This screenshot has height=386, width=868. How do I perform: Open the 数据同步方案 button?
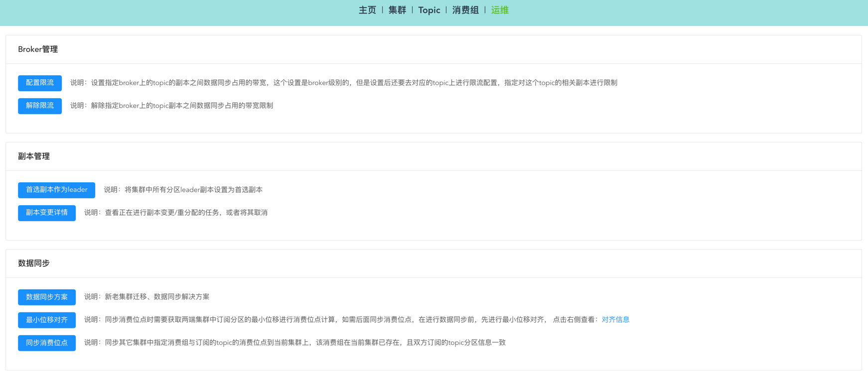click(x=47, y=297)
